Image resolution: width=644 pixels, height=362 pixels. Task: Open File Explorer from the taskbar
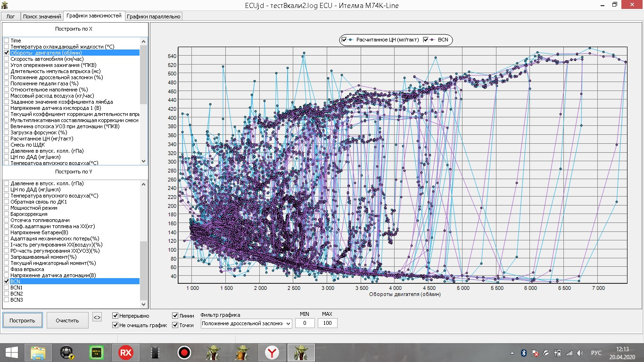coord(38,353)
